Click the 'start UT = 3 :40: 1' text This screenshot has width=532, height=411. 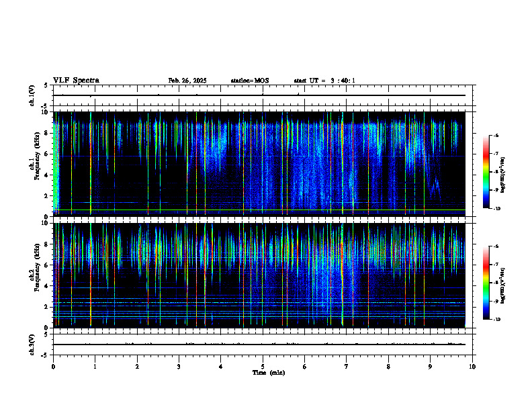tap(324, 81)
